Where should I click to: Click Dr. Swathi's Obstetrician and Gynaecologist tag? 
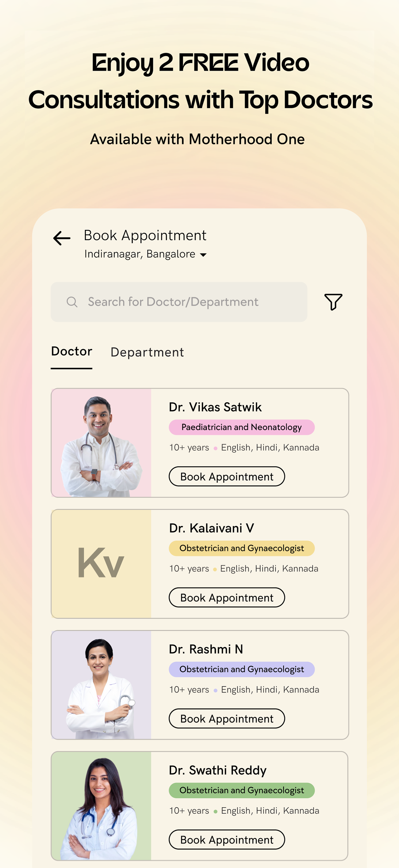click(x=242, y=790)
